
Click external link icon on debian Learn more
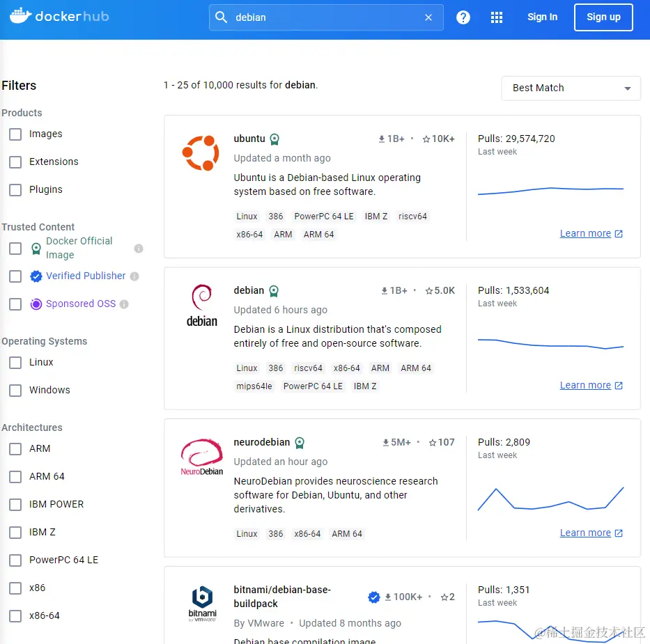(619, 386)
